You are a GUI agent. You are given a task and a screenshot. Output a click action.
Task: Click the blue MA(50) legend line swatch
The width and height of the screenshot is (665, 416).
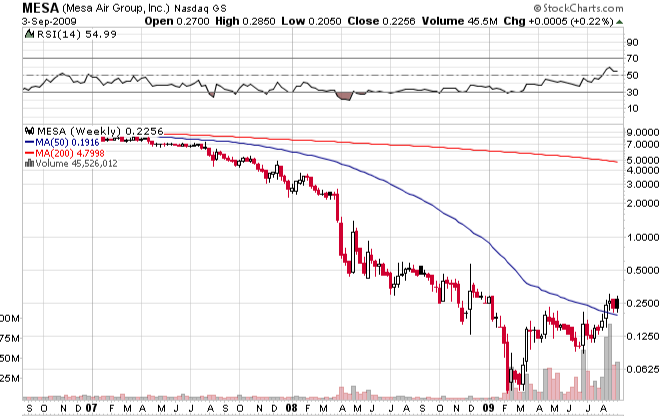(x=29, y=142)
